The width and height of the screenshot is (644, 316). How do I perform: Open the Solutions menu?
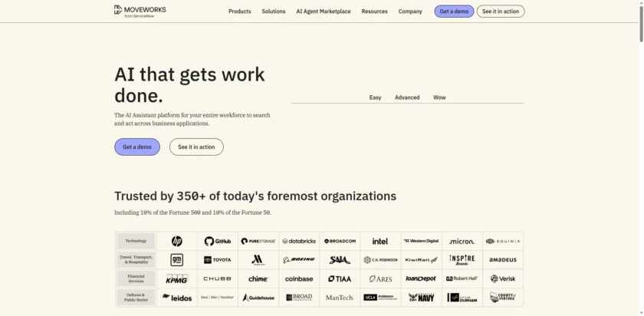[274, 12]
